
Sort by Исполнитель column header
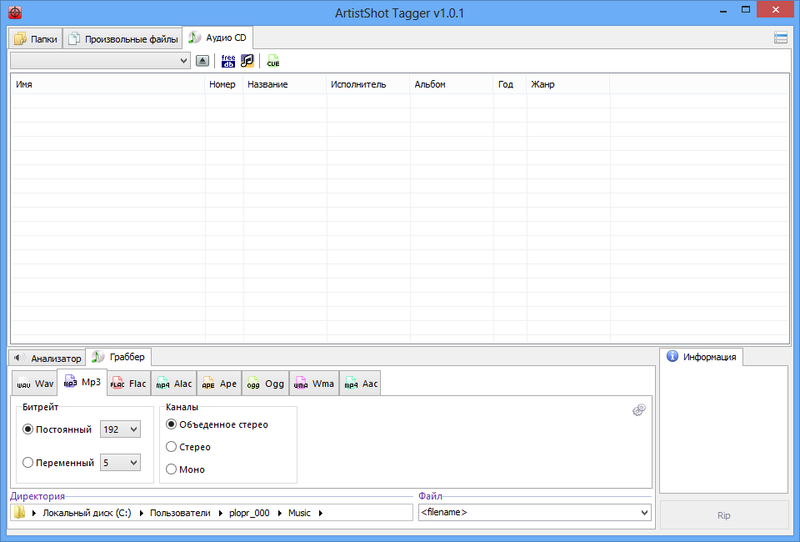coord(368,84)
